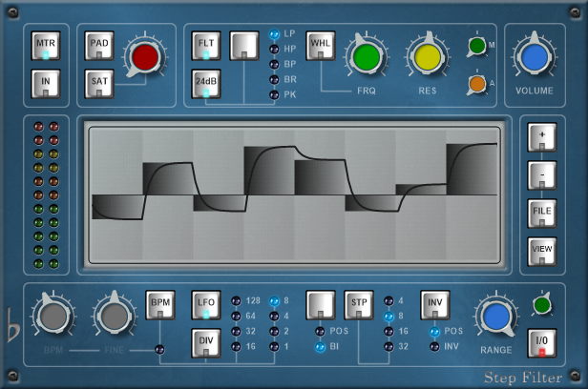Toggle the I/O power button

click(x=541, y=342)
